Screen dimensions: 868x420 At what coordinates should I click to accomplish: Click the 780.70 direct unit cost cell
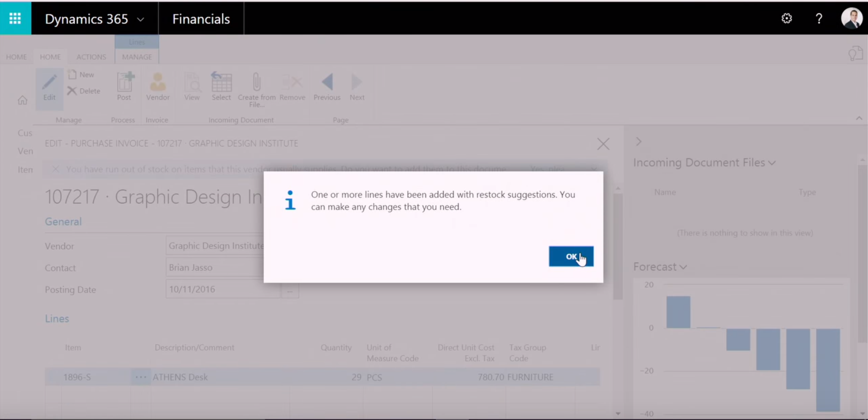click(x=470, y=377)
